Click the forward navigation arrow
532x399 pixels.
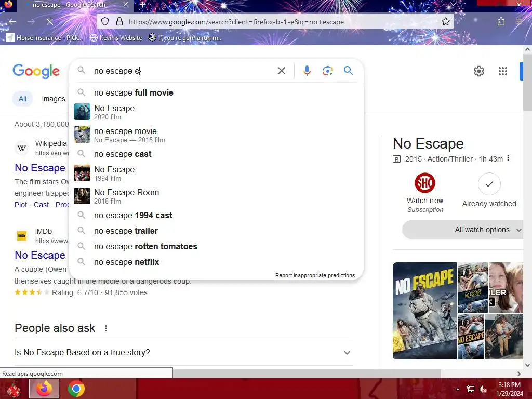pyautogui.click(x=31, y=22)
